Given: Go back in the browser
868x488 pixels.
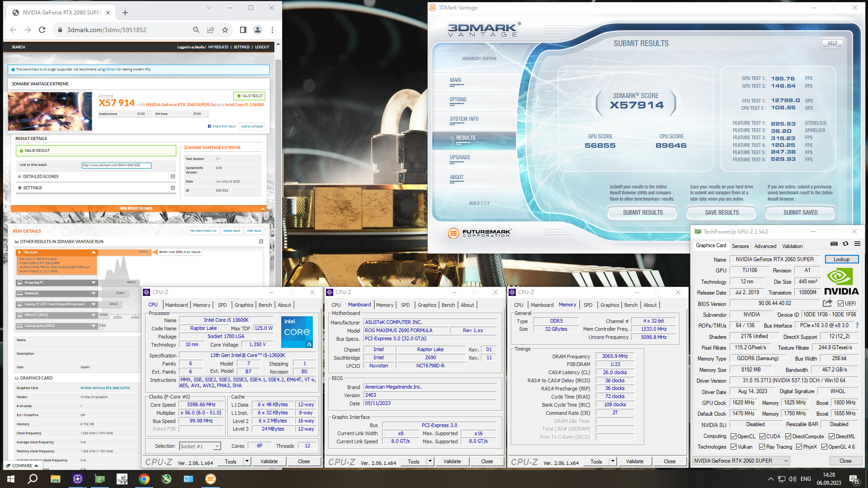Looking at the screenshot, I should click(13, 30).
